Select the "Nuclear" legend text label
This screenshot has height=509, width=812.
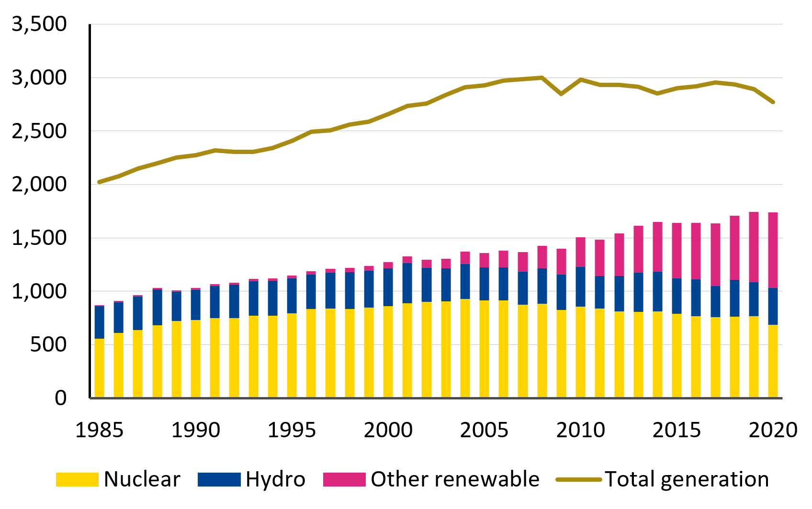tap(142, 479)
